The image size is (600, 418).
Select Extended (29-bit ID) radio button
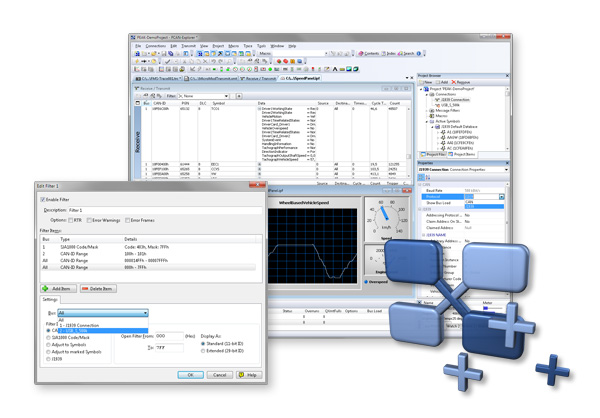(203, 351)
